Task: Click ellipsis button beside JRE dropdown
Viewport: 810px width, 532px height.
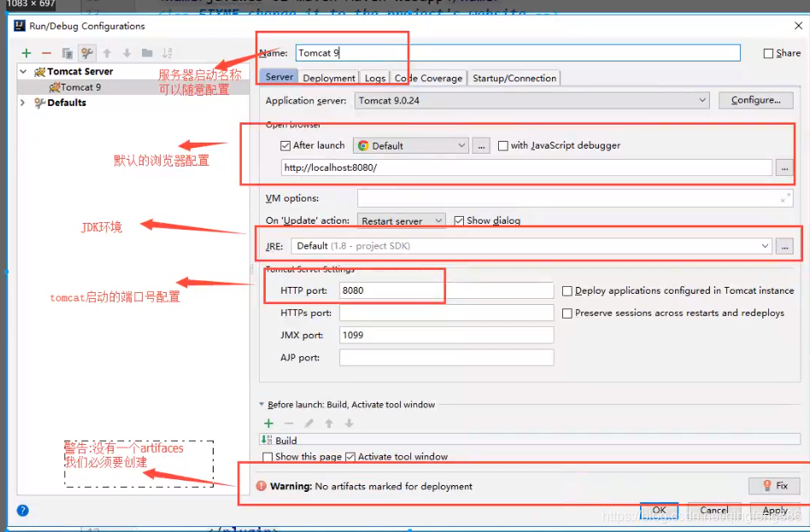Action: [784, 246]
